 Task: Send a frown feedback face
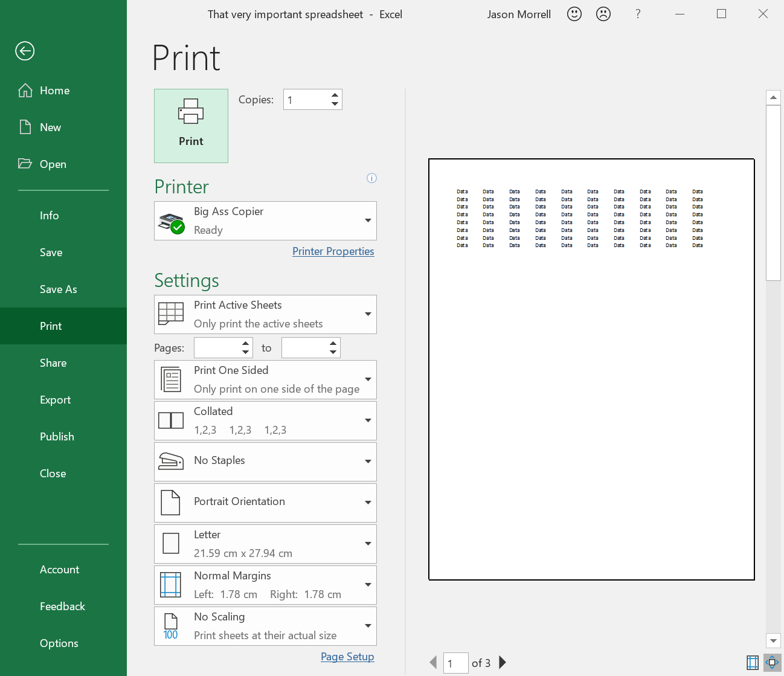603,14
